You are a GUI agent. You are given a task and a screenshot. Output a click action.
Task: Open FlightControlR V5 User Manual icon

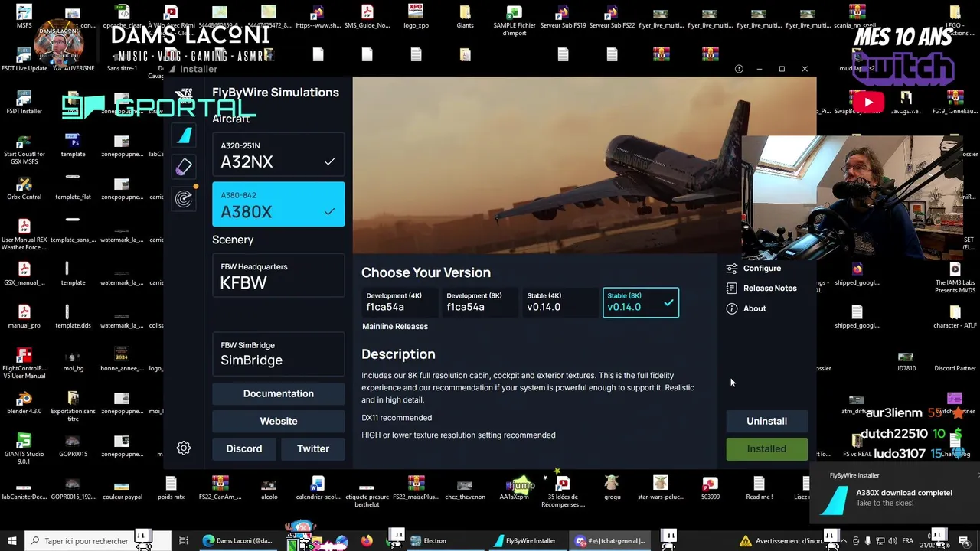tap(24, 364)
